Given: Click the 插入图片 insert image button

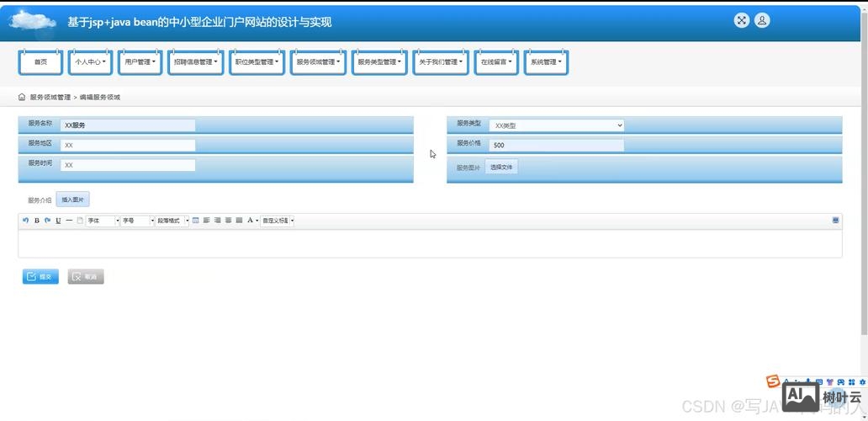Looking at the screenshot, I should point(72,200).
